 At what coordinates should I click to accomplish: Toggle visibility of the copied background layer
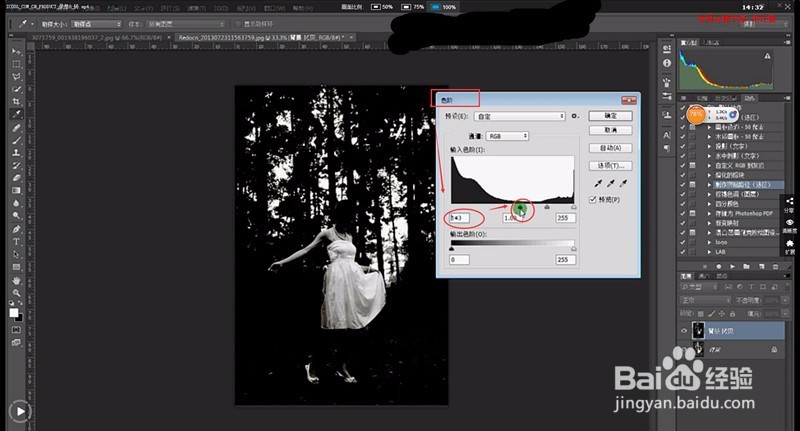[684, 331]
